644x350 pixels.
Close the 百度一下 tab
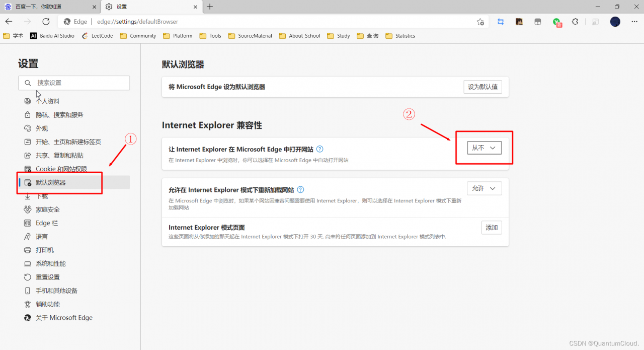pyautogui.click(x=94, y=7)
